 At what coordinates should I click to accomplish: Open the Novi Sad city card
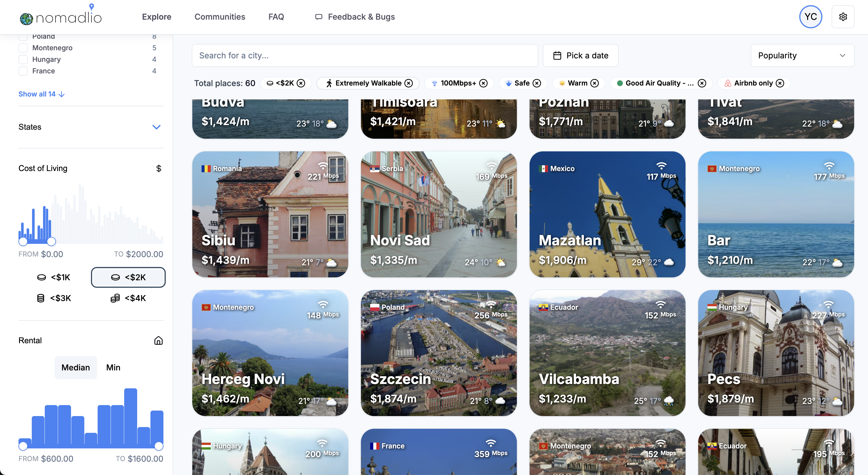pos(439,214)
